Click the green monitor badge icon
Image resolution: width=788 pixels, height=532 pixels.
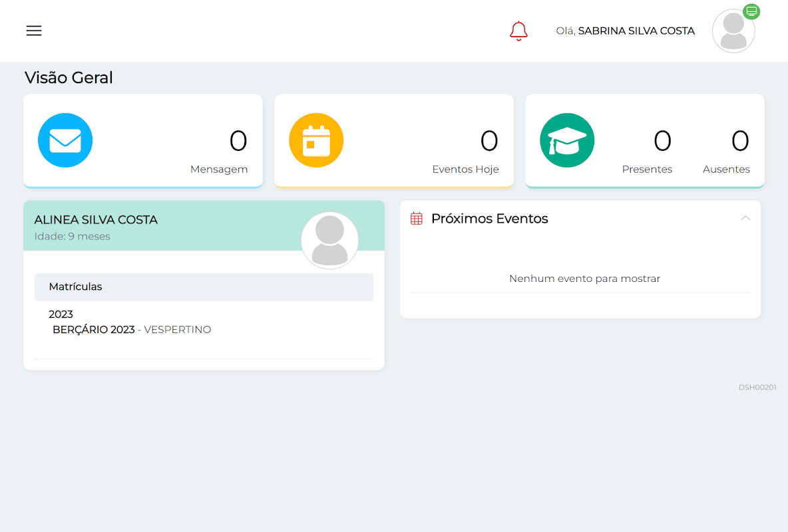pyautogui.click(x=751, y=11)
